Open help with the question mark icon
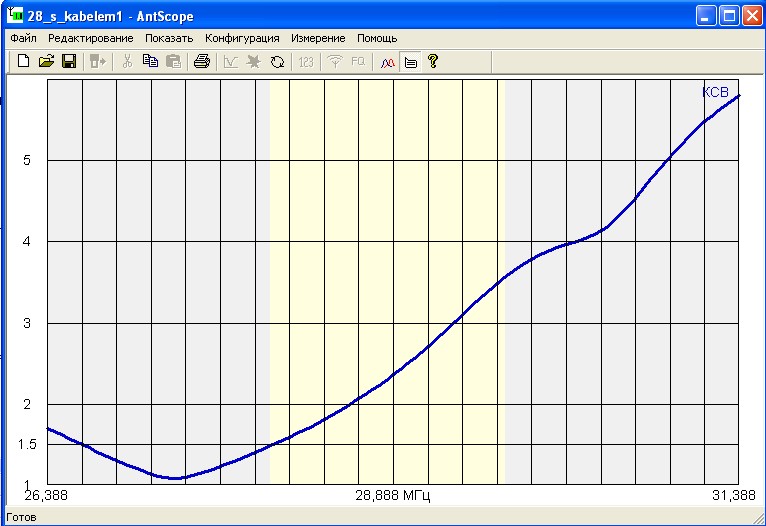Viewport: 766px width, 526px height. click(x=433, y=62)
